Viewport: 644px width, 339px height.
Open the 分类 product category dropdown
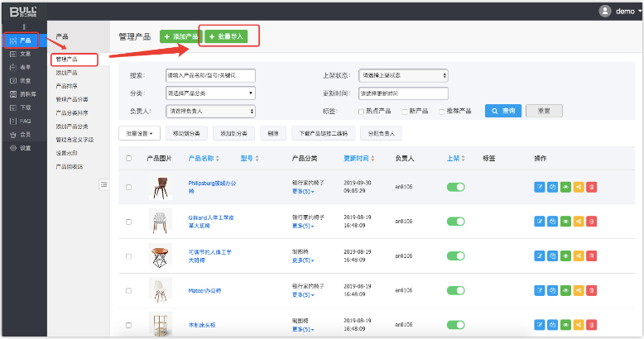click(210, 93)
